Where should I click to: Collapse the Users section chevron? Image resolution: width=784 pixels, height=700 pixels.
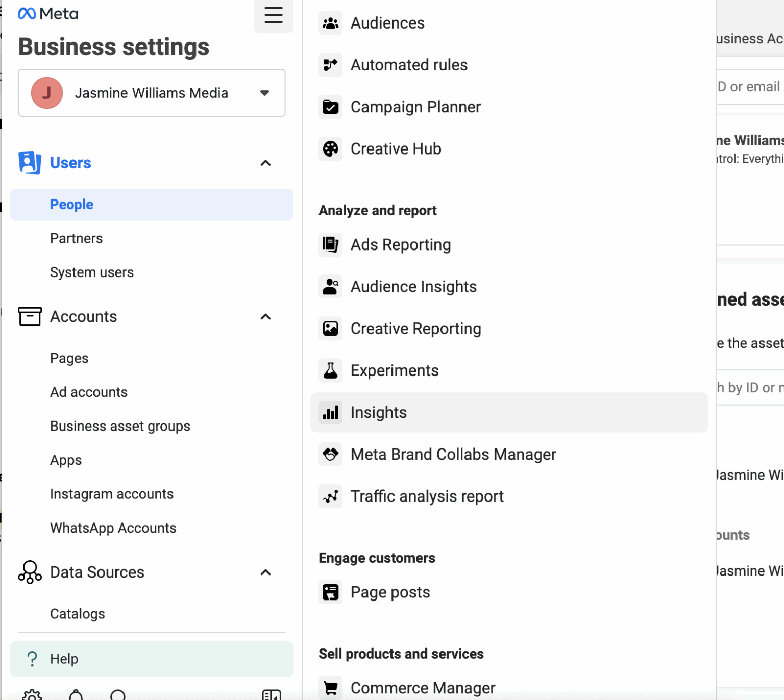point(265,163)
